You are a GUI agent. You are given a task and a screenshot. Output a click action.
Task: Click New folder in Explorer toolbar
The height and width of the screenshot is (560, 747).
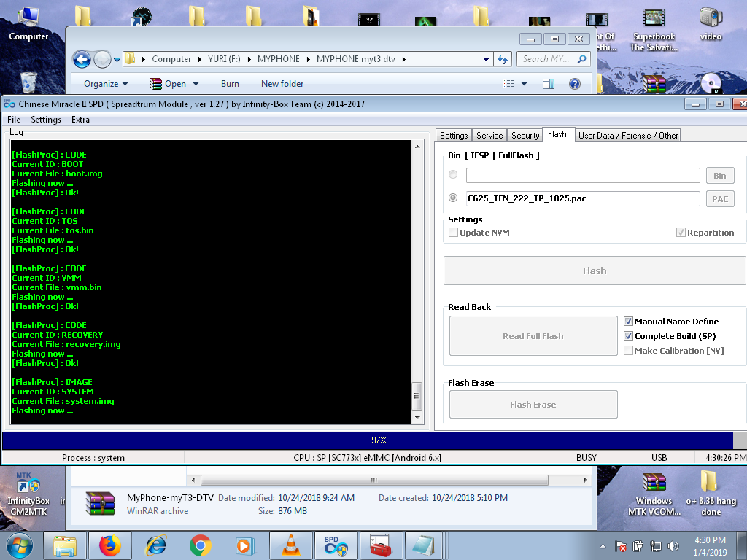tap(282, 84)
